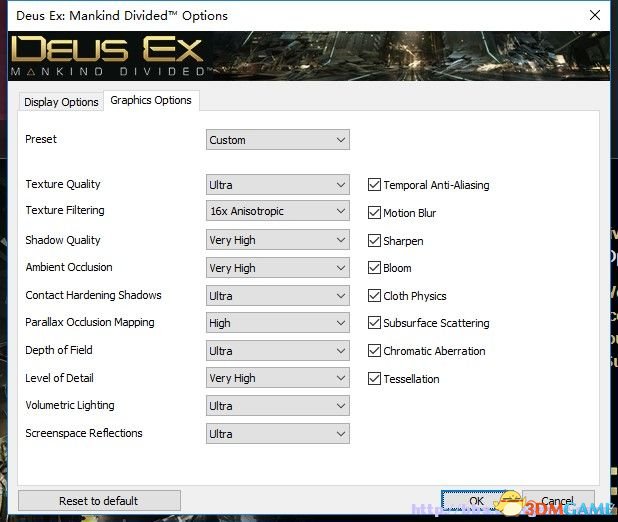Click the Cancel button
618x522 pixels.
click(x=558, y=501)
